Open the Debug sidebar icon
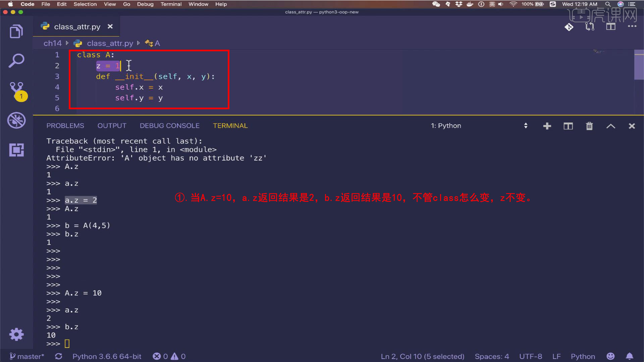 pos(16,120)
